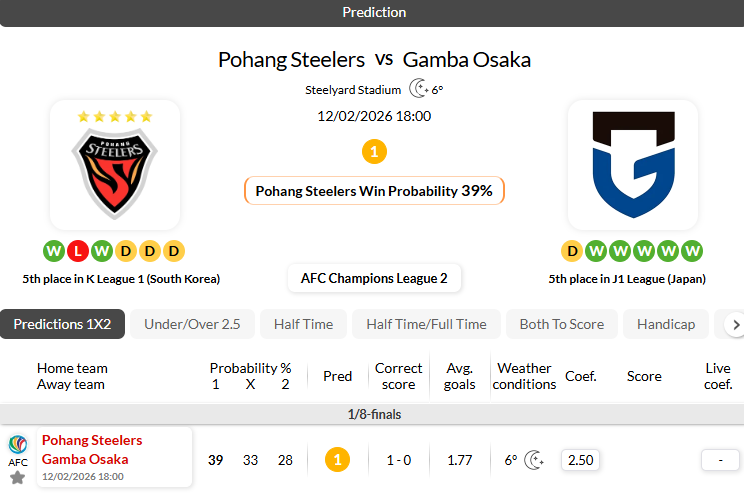The image size is (744, 499).
Task: Click the orange prediction badge in the table row
Action: (338, 460)
